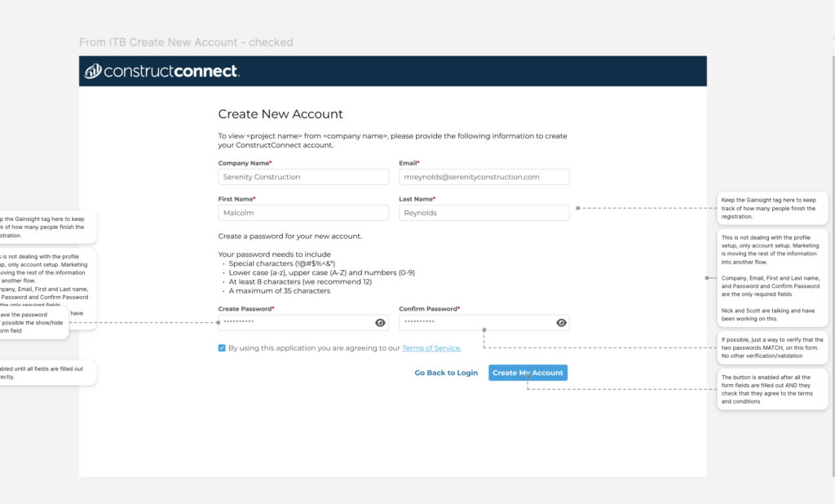Click 'Create a password for your new account.' text
This screenshot has height=504, width=835.
tap(289, 236)
